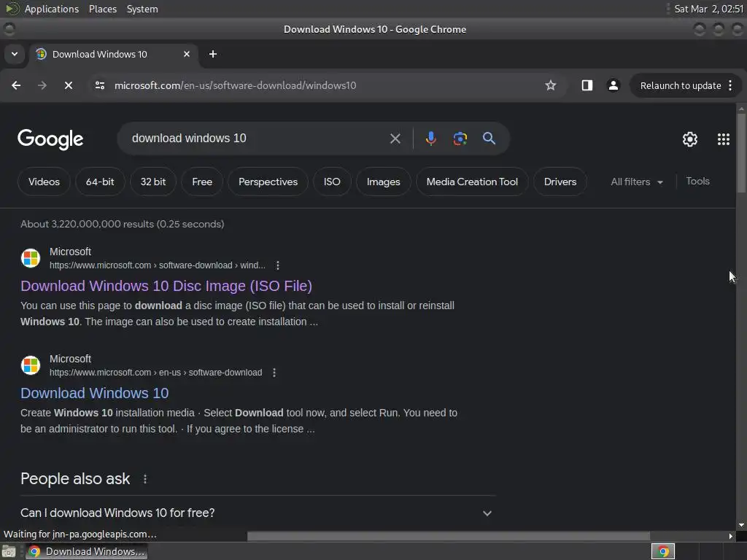Close the Download Windows 10 tab

[x=187, y=54]
